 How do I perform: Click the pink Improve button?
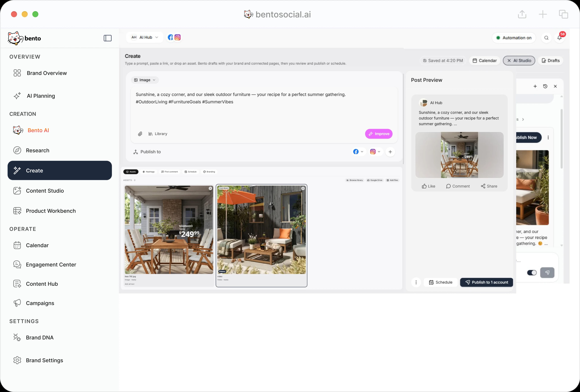(379, 134)
